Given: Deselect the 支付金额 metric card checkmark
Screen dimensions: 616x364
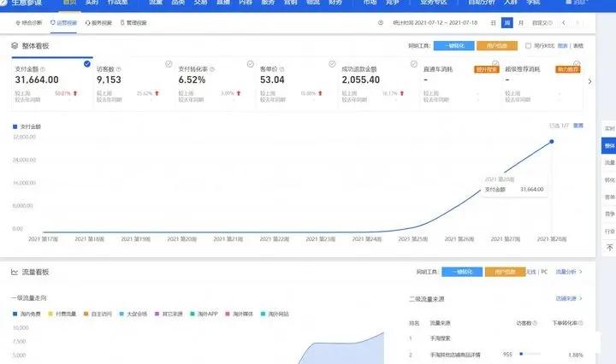Looking at the screenshot, I should 87,63.
